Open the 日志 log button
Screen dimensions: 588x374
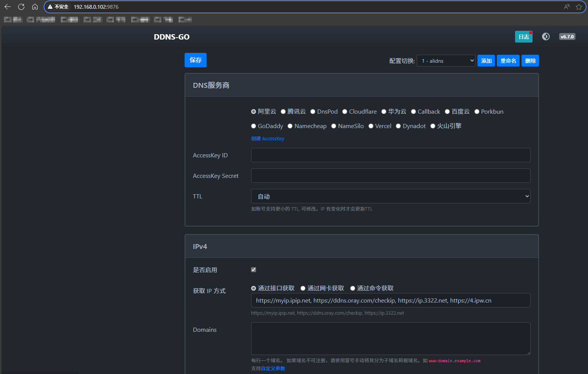[524, 37]
